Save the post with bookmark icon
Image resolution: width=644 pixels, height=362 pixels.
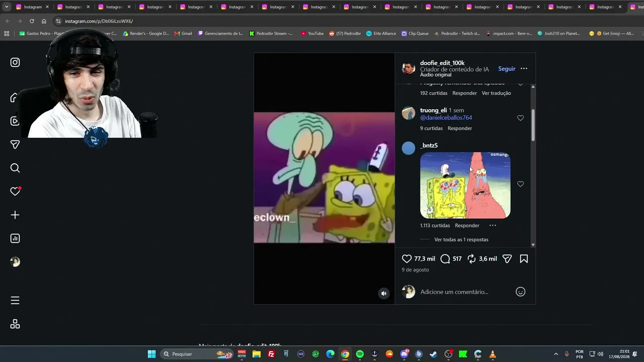[524, 259]
